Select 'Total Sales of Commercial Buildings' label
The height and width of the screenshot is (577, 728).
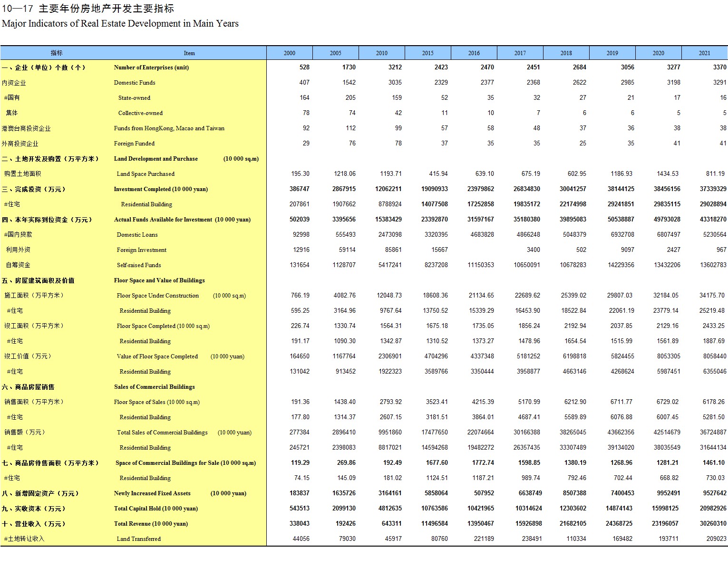(x=162, y=433)
